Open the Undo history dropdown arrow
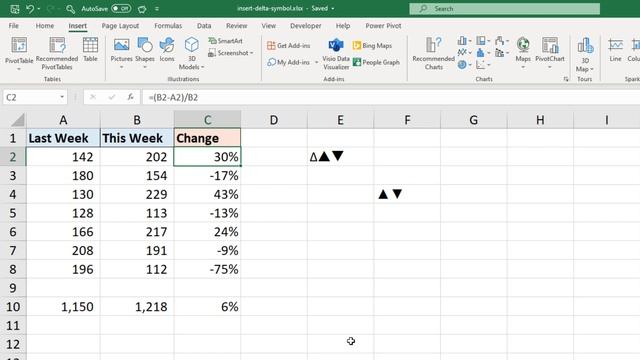 point(39,9)
